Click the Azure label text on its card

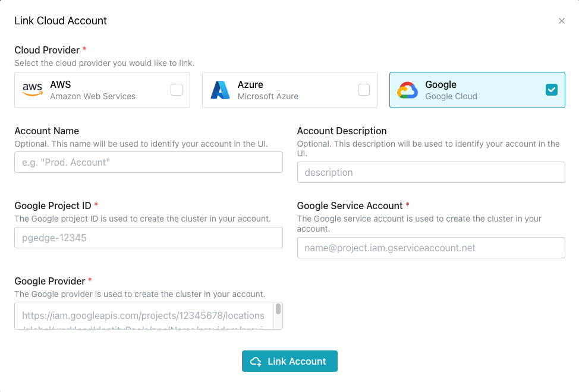pyautogui.click(x=250, y=84)
